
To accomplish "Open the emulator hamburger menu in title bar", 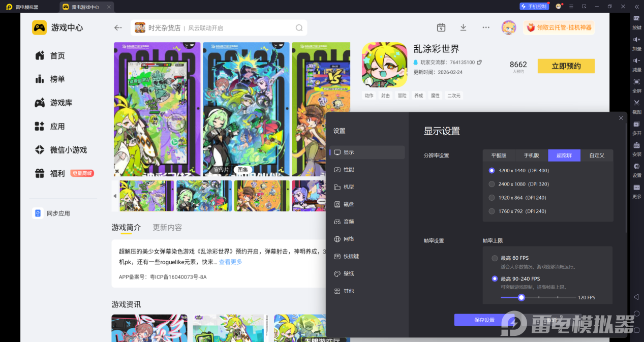I will (571, 6).
